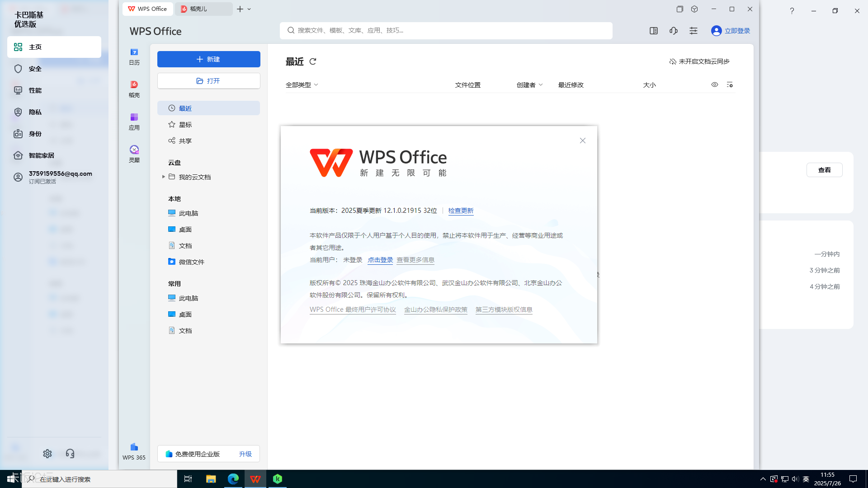This screenshot has height=488, width=868.
Task: Expand the 全部类型 type filter dropdown
Action: click(302, 85)
